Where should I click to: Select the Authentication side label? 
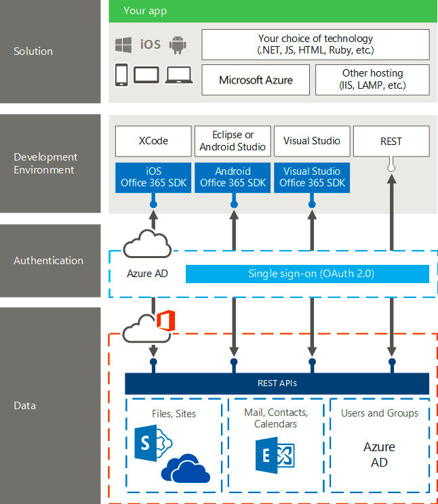49,260
